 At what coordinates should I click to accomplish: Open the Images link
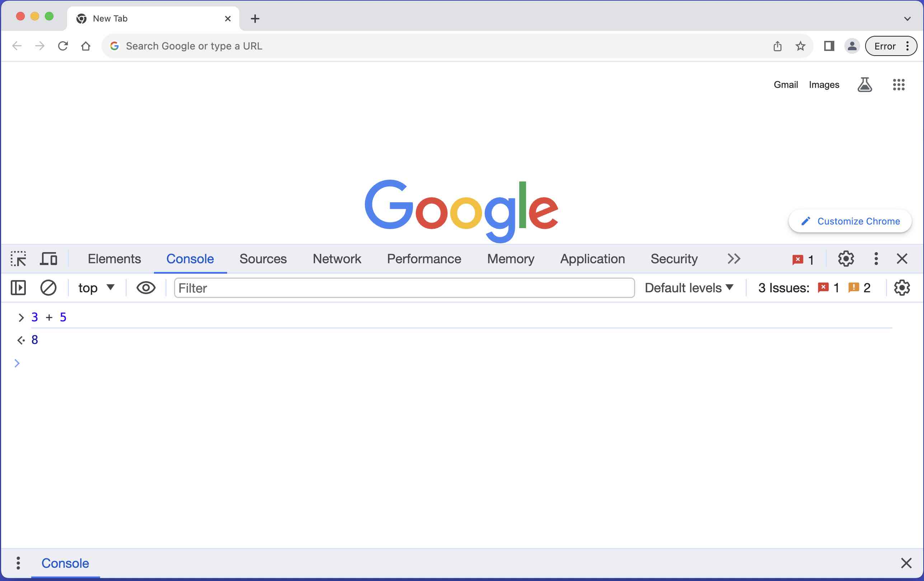point(824,84)
